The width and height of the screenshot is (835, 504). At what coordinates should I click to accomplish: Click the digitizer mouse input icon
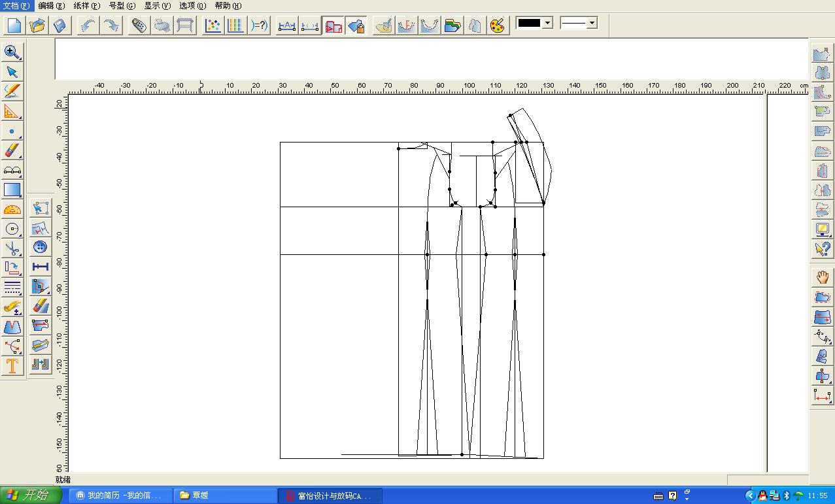[139, 25]
